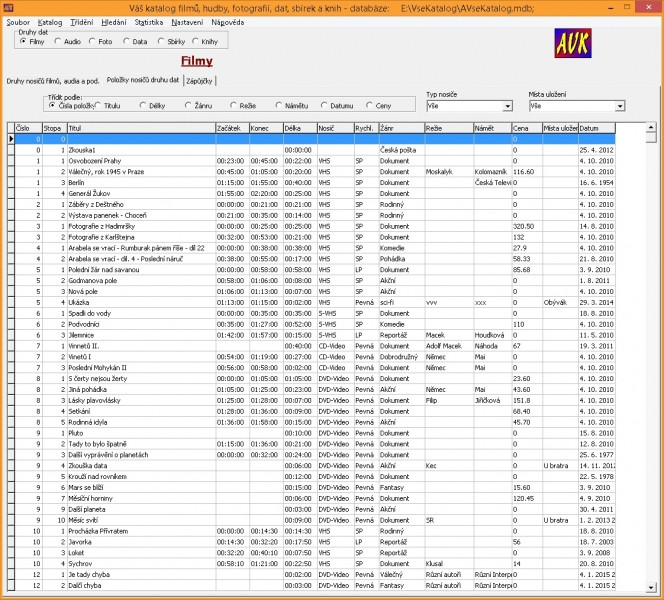Open the Nastavení menu
Viewport: 664px width, 600px height.
(187, 22)
